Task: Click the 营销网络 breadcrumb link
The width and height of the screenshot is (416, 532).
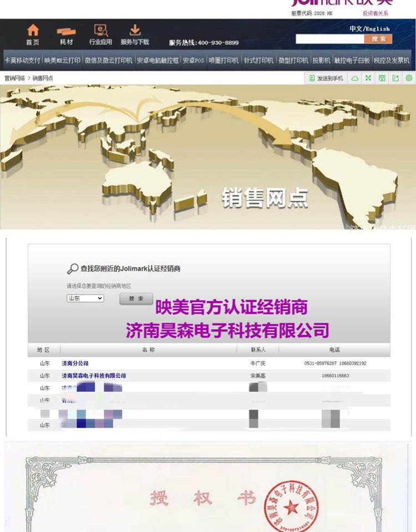Action: click(x=14, y=78)
